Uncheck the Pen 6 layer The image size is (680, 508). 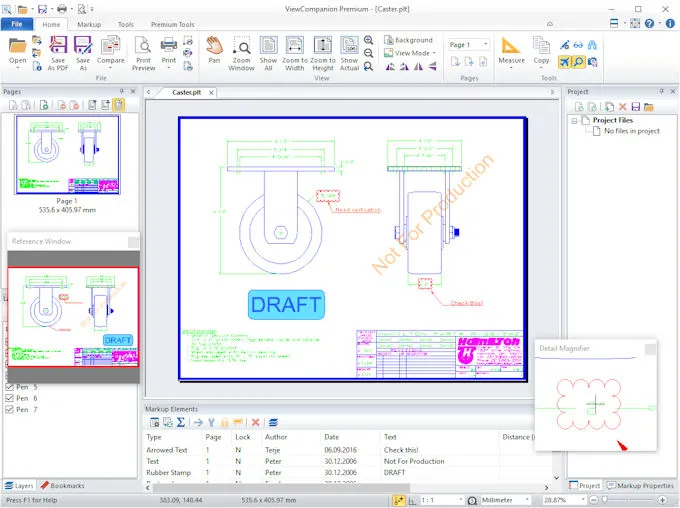(11, 398)
